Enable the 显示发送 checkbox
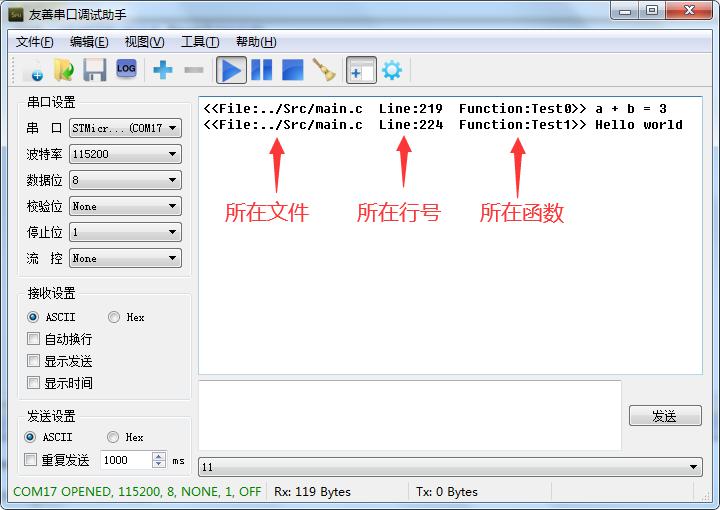Screen dimensions: 720x510 34,361
